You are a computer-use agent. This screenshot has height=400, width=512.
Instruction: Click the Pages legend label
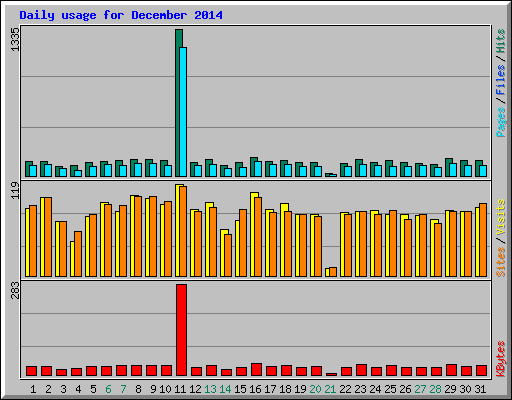tap(500, 122)
